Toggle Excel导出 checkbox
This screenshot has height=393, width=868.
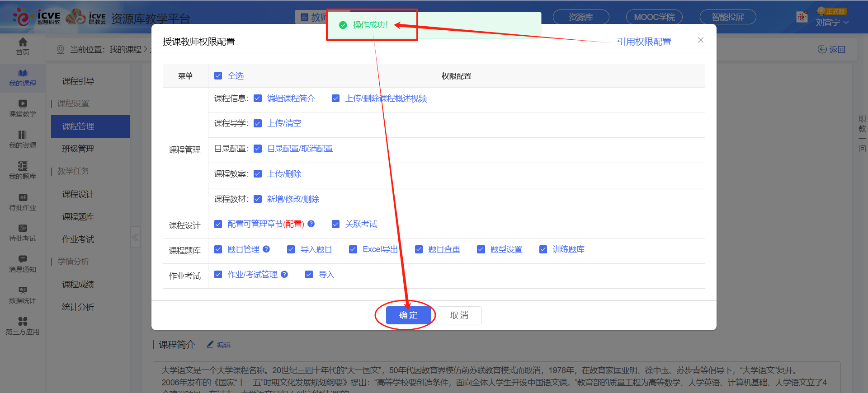[353, 249]
